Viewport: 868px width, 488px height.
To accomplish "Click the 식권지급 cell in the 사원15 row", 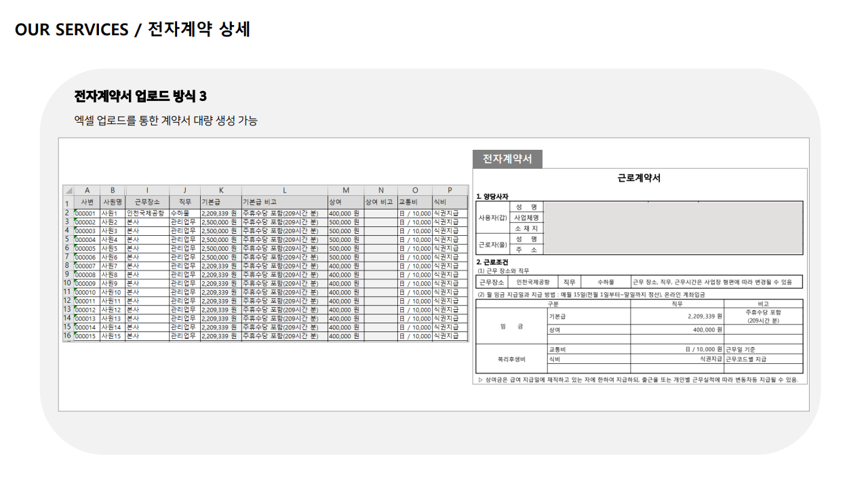I will (450, 336).
